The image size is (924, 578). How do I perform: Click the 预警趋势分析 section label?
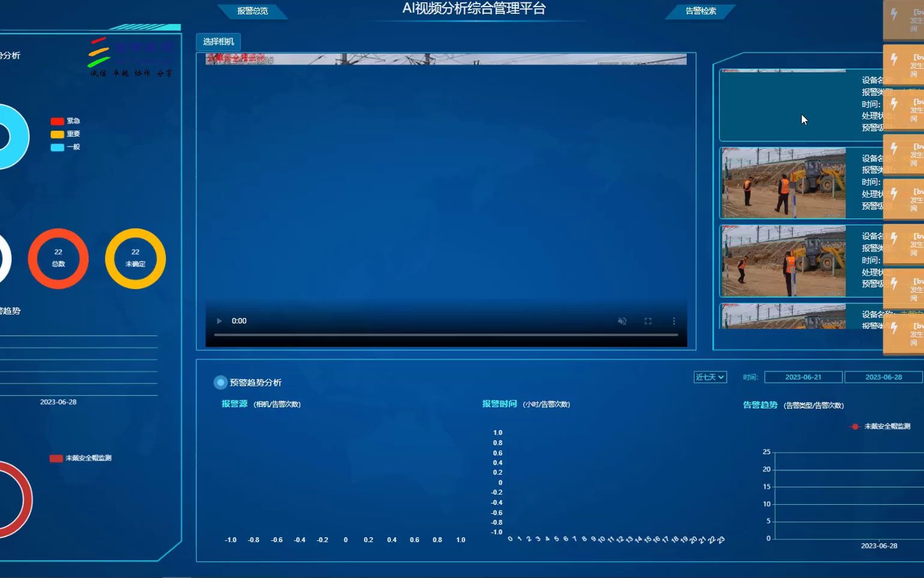click(x=255, y=383)
